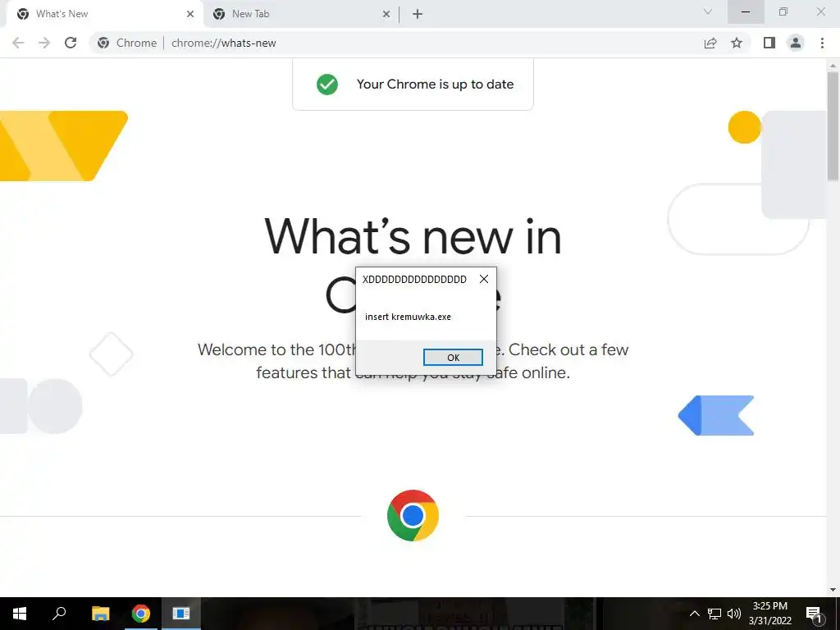
Task: Go back using the back arrow
Action: pos(18,43)
